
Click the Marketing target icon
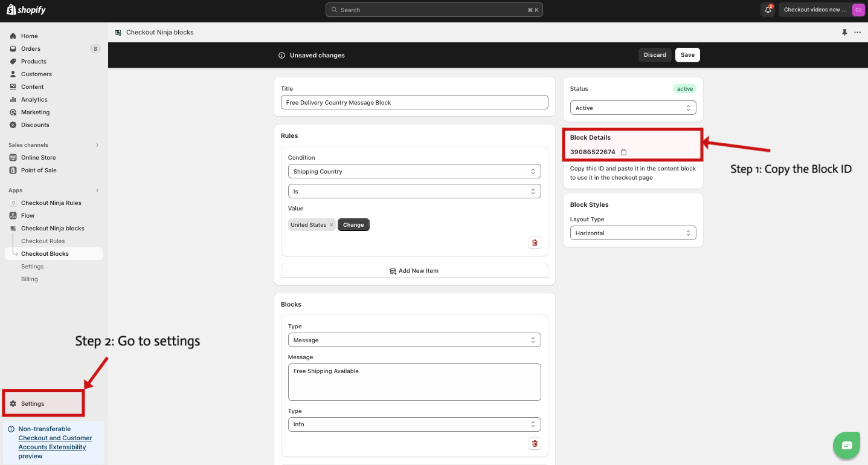coord(13,112)
